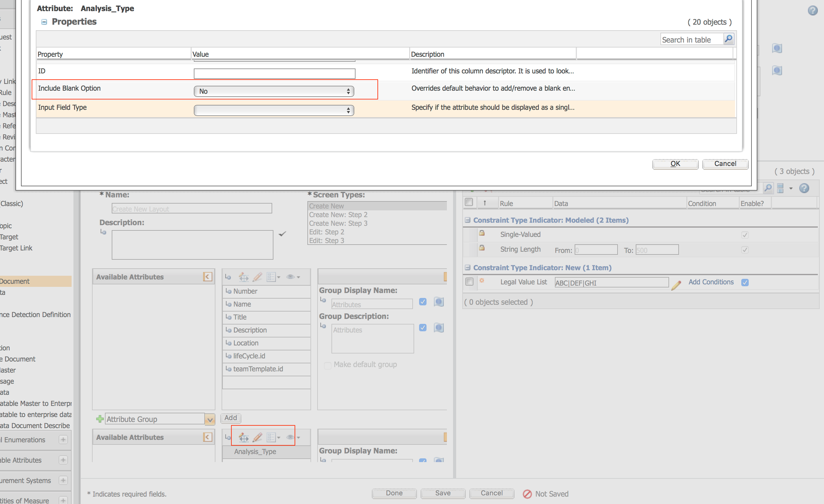Select Edit: Step 3 screen type
Viewport: 824px width, 504px height.
coord(377,241)
